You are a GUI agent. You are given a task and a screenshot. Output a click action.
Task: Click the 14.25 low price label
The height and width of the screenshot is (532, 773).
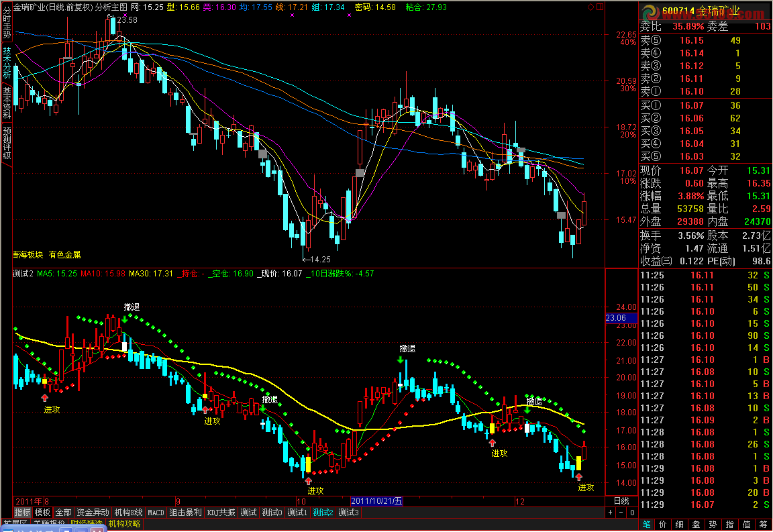point(321,260)
